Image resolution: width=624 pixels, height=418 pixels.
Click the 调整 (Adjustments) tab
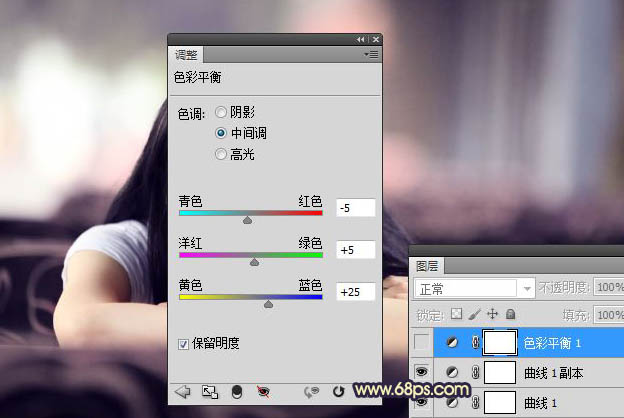(x=186, y=54)
